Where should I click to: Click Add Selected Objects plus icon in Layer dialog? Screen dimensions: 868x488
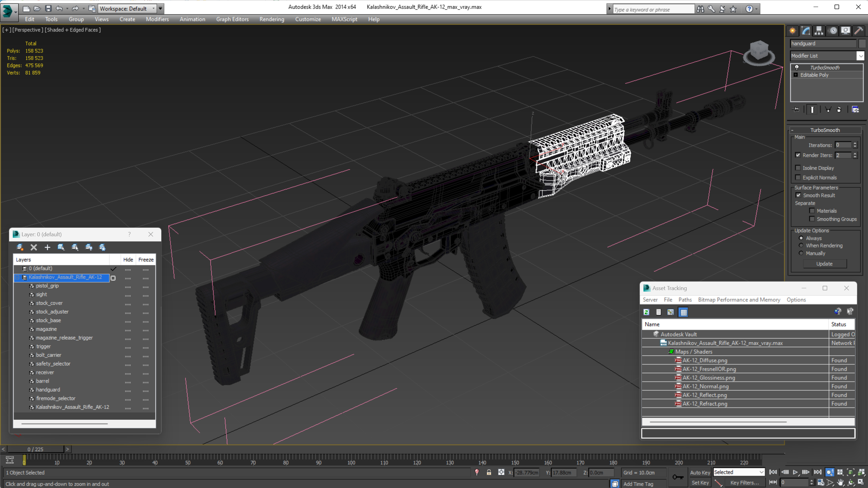click(x=47, y=247)
